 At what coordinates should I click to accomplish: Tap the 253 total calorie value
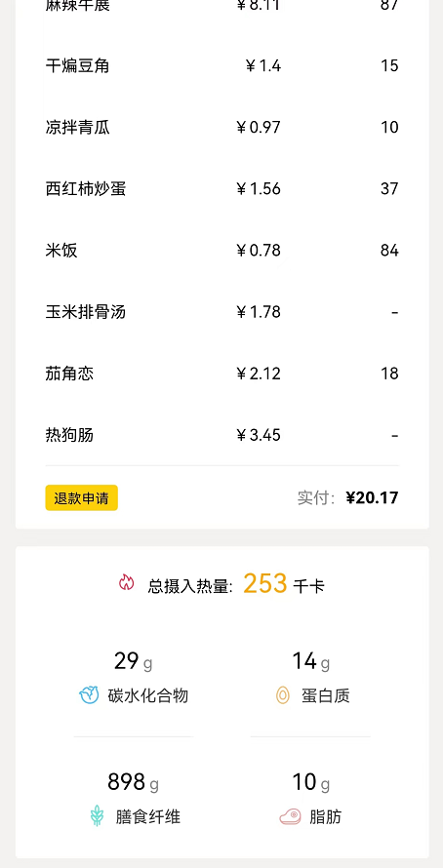265,583
